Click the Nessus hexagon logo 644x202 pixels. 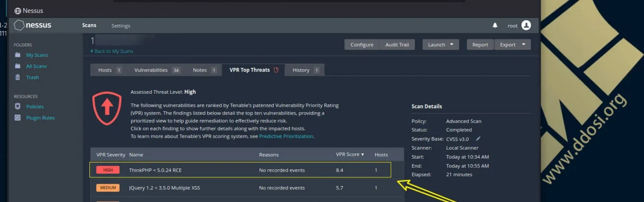[x=19, y=25]
